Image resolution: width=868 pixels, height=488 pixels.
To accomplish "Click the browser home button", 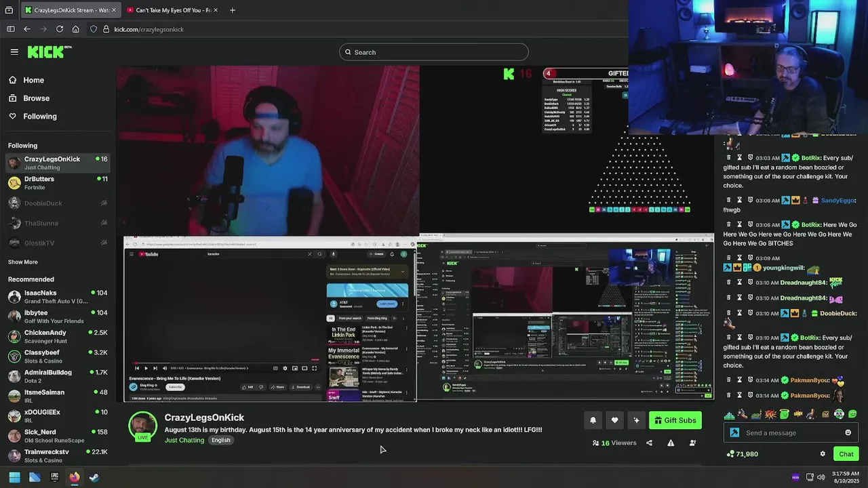I will (75, 29).
